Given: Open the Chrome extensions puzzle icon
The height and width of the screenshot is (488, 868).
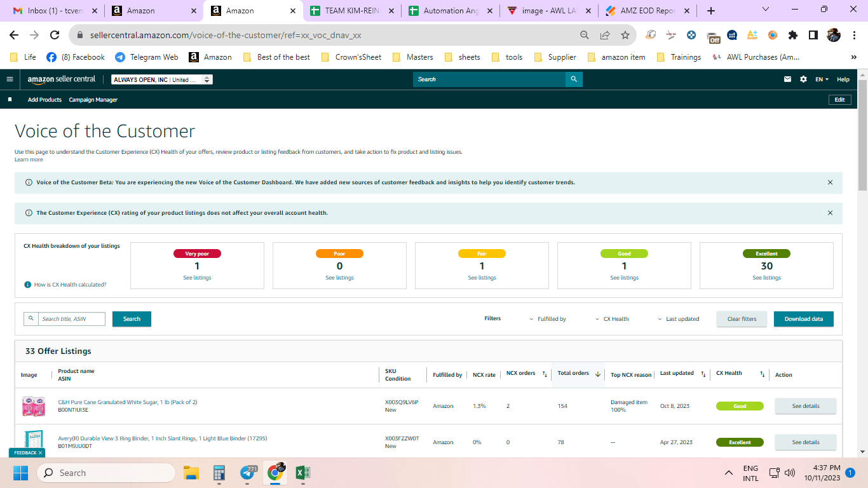Looking at the screenshot, I should click(793, 36).
